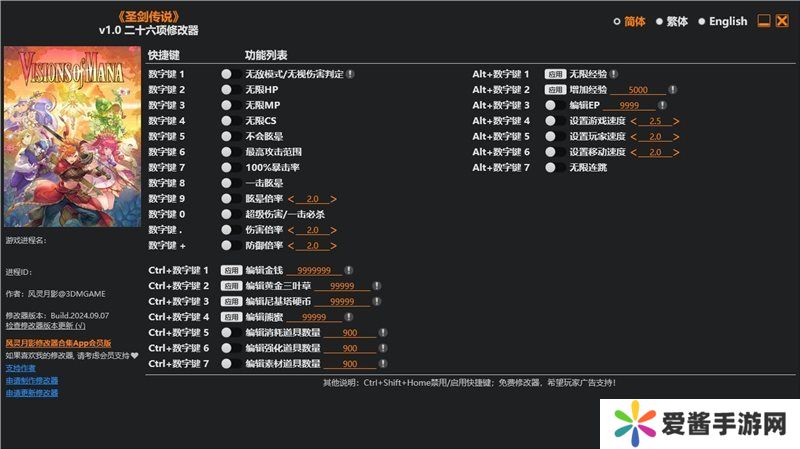The width and height of the screenshot is (800, 449).
Task: Click the info icon beside 编辑尼基塔硬币 value
Action: [x=376, y=301]
